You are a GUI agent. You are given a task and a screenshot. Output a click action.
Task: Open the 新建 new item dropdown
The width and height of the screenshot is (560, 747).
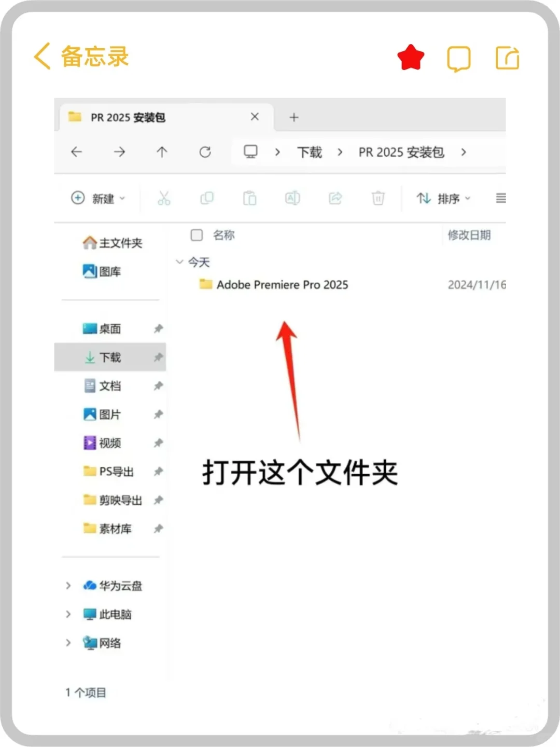[99, 198]
